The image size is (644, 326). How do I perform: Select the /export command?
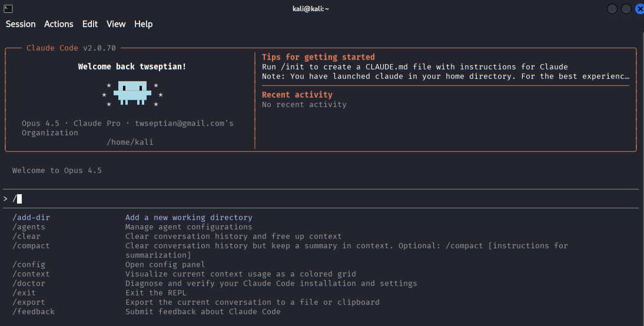click(x=29, y=302)
